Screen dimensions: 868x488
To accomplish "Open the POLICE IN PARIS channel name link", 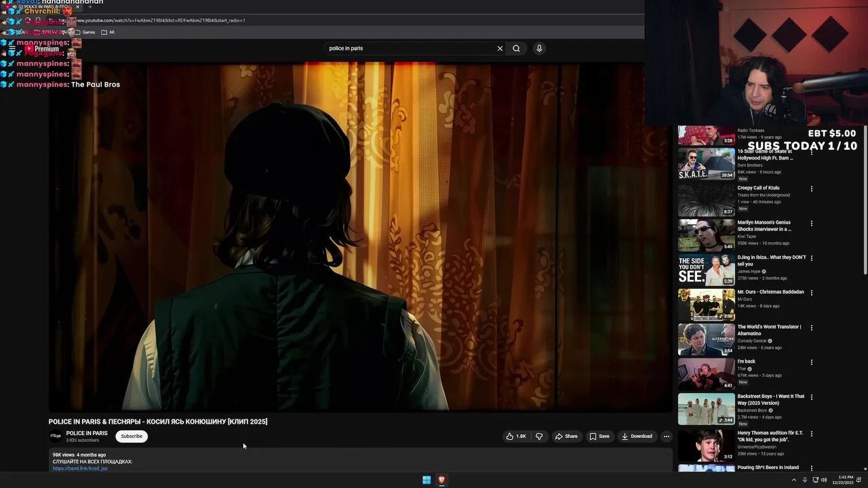I will pos(87,433).
